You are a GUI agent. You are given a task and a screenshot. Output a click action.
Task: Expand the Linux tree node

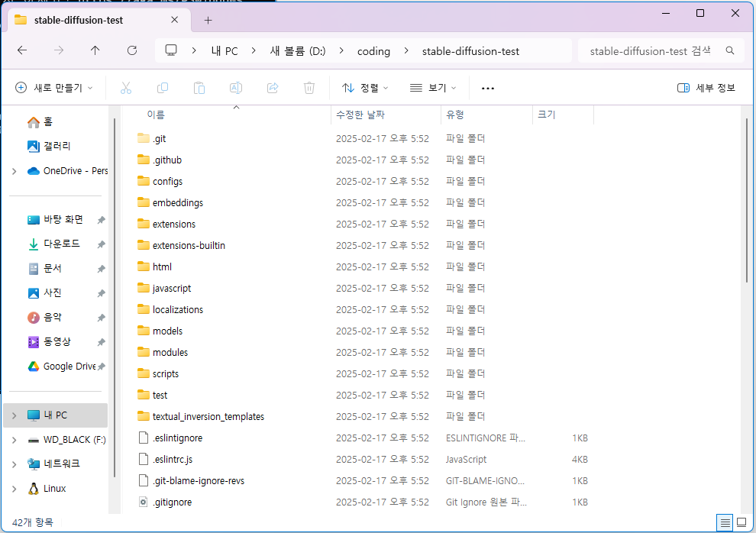pyautogui.click(x=14, y=489)
